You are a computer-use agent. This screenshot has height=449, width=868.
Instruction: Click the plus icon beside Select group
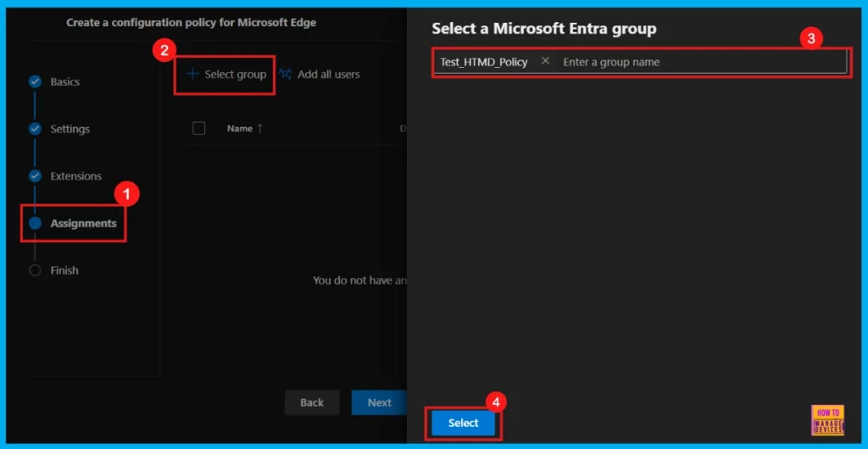tap(192, 74)
